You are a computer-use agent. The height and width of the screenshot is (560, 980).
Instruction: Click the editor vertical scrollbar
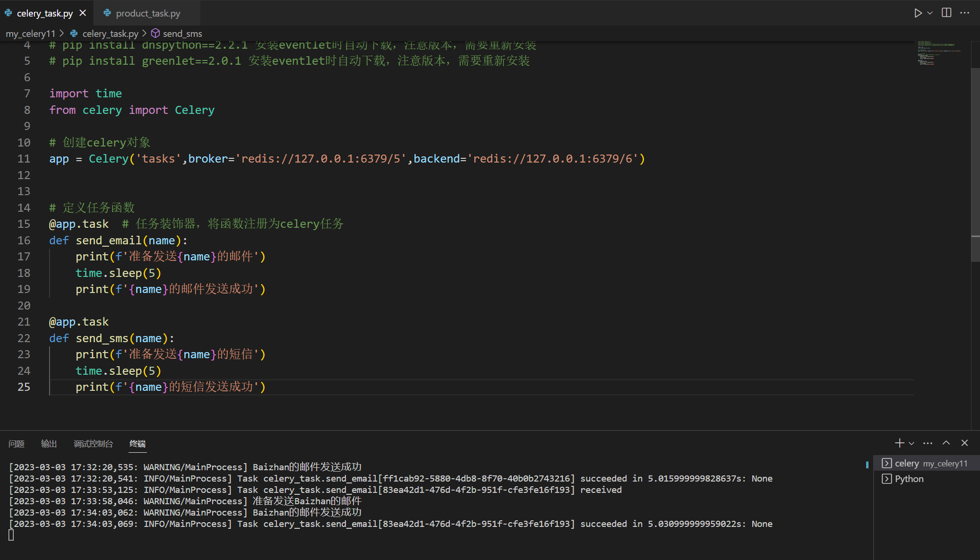(975, 164)
